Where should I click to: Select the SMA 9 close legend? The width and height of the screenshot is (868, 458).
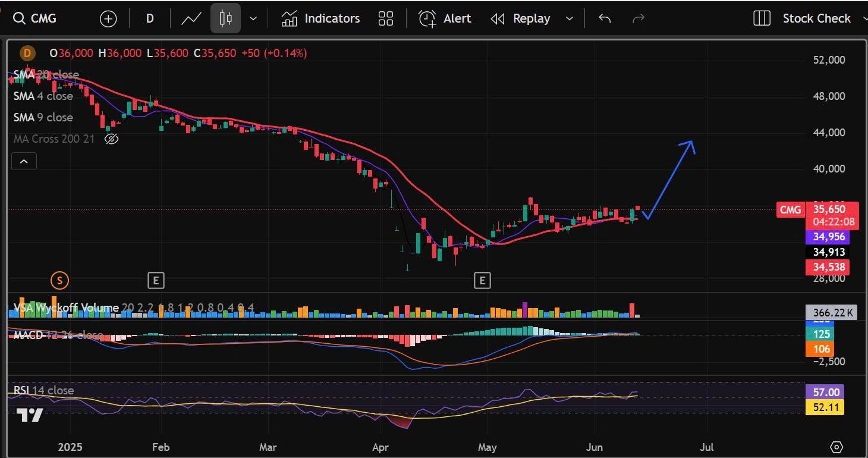coord(43,117)
